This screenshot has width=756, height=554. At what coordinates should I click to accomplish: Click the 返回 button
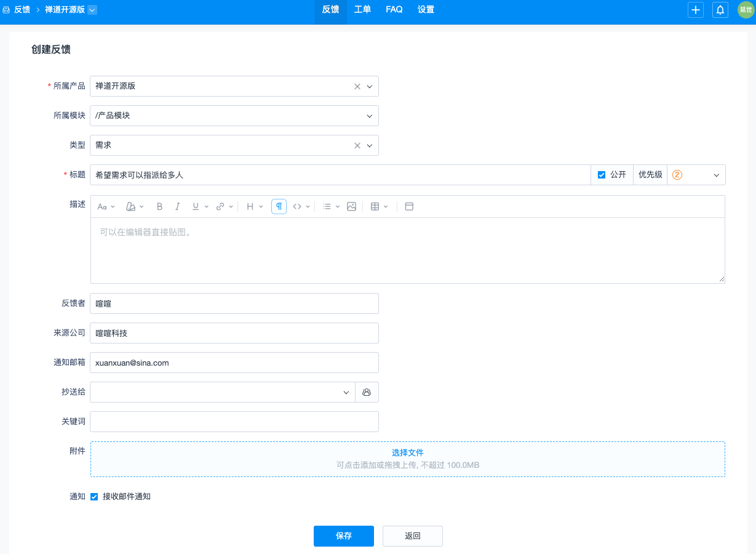point(413,536)
